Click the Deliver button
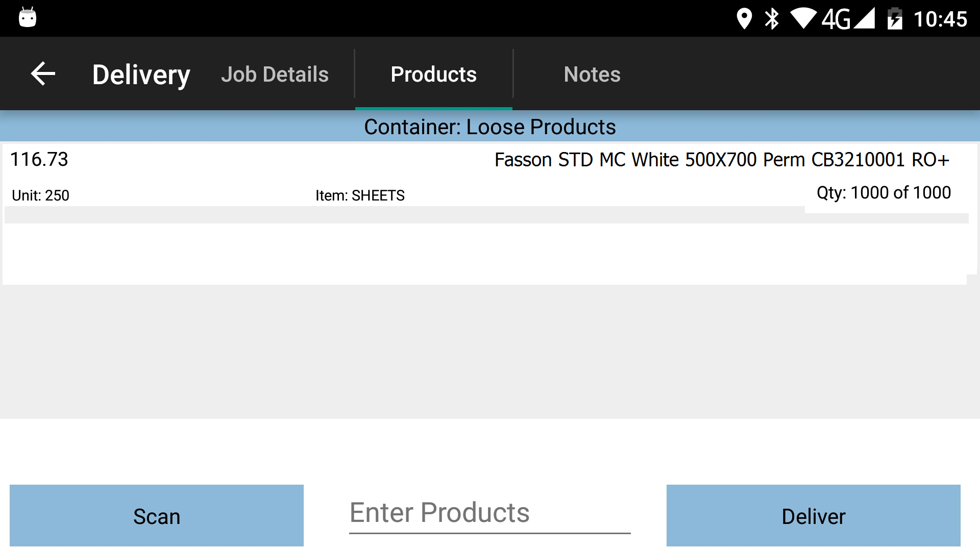 (x=814, y=516)
